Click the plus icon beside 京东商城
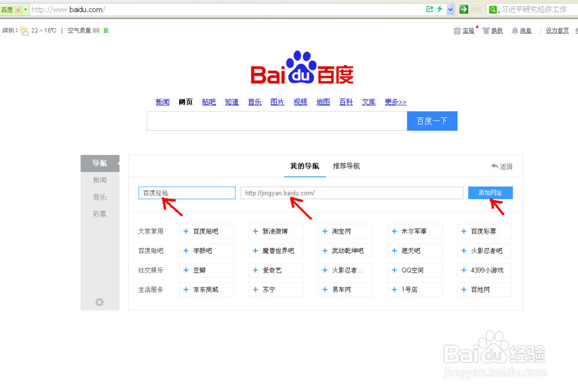Viewport: 578px width, 392px height. click(186, 290)
